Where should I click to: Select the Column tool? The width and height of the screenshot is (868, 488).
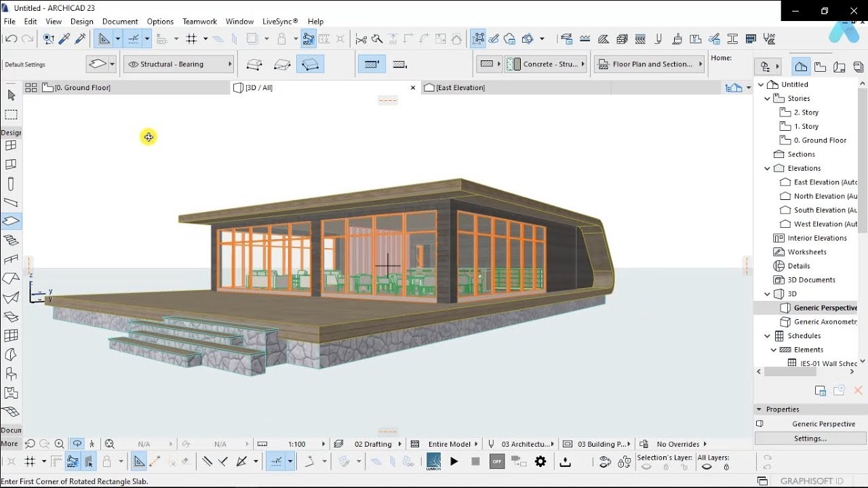point(11,184)
